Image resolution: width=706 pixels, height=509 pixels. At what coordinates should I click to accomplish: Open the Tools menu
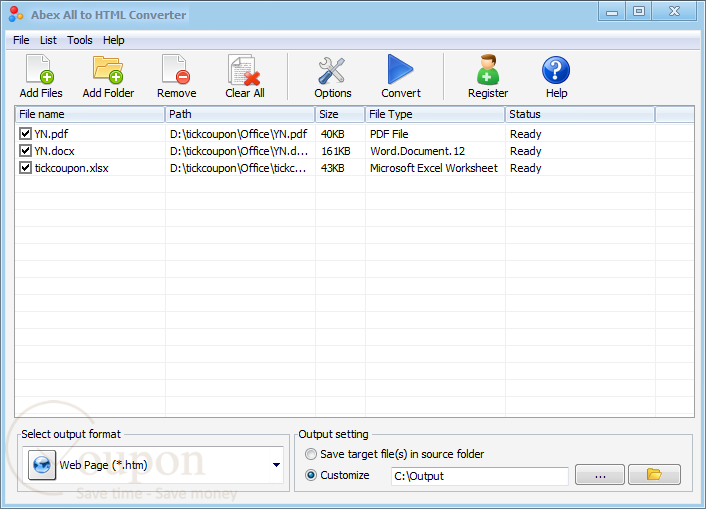(x=80, y=40)
